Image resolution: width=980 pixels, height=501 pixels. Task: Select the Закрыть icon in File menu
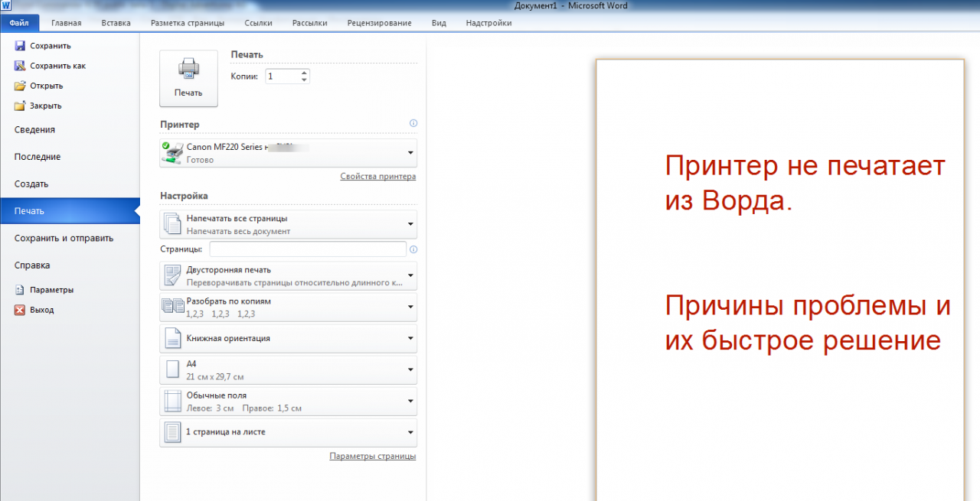(21, 106)
